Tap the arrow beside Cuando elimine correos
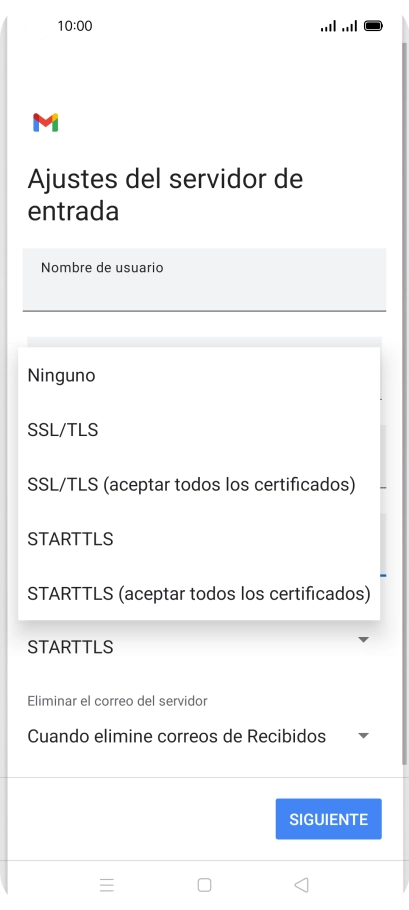Screen dimensions: 409x910 click(363, 736)
